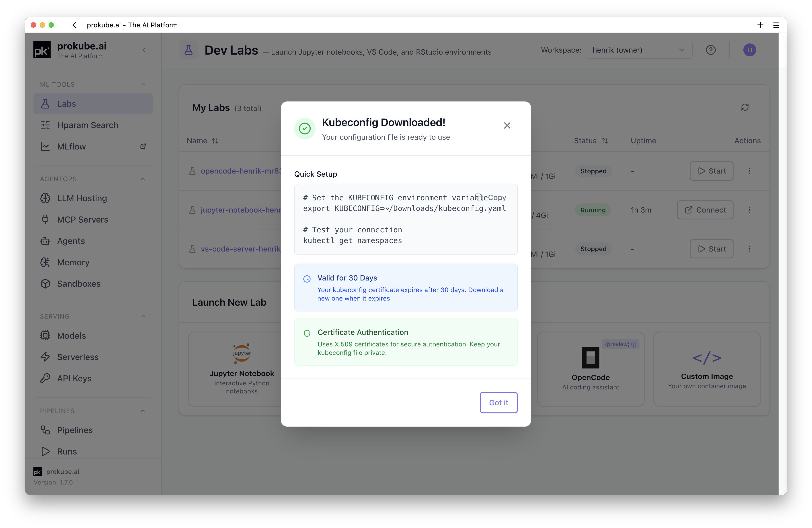Click the '1h 3m' uptime value
812x528 pixels.
(641, 210)
